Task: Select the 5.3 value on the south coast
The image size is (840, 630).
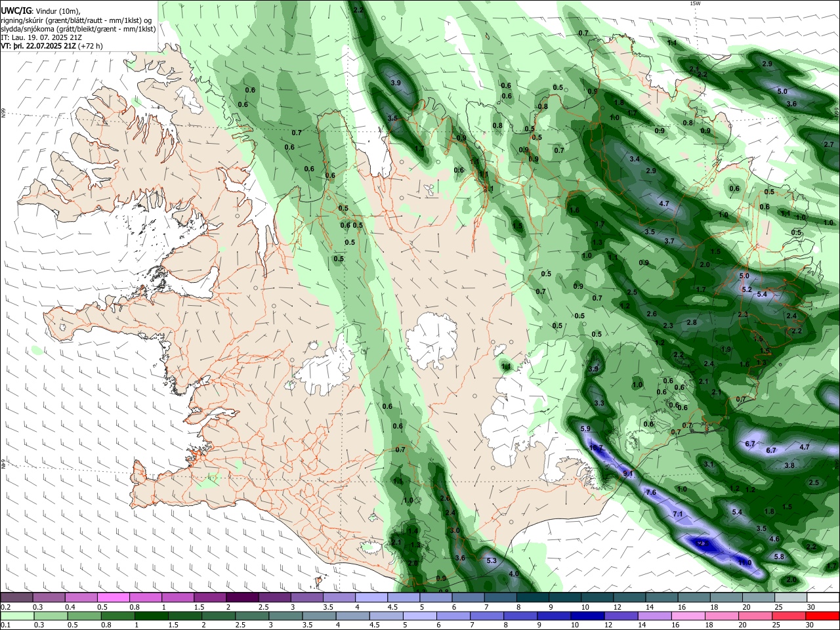Action: (492, 560)
